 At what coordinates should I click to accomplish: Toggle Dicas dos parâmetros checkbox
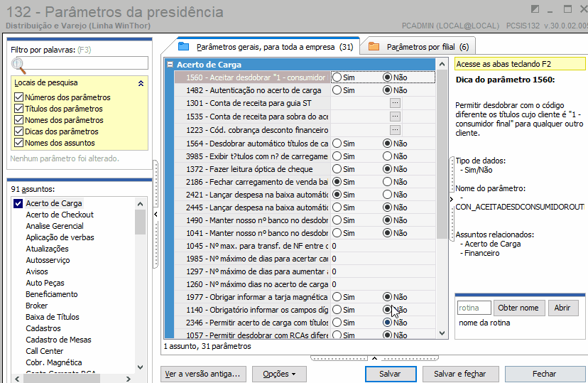(18, 131)
